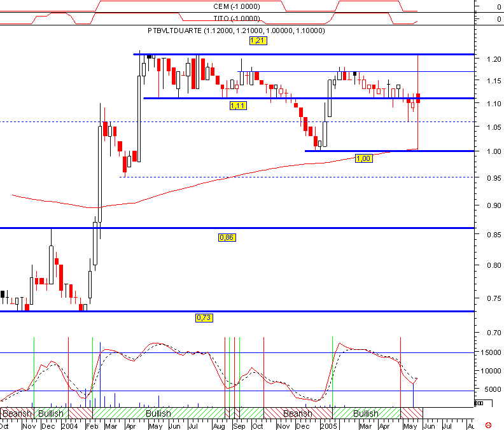Screen dimensions: 504x430
Task: Click the 1.15 price axis label
Action: [494, 81]
